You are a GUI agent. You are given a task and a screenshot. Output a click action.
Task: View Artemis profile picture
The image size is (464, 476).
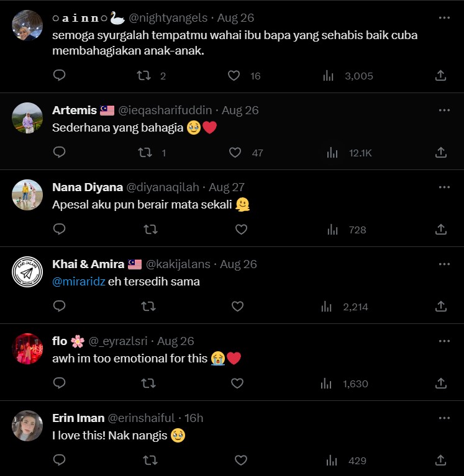27,118
